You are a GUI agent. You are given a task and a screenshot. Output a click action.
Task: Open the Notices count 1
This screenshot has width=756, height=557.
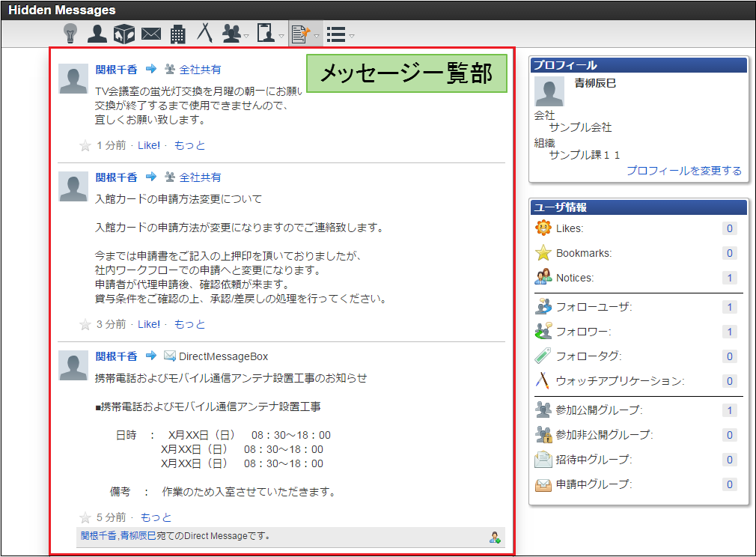point(730,278)
